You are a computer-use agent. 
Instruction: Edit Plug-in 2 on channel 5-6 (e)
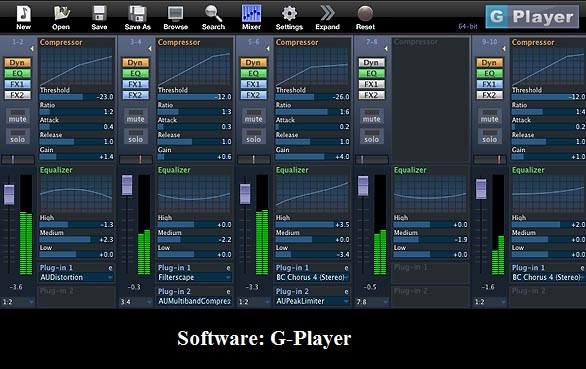coord(346,292)
